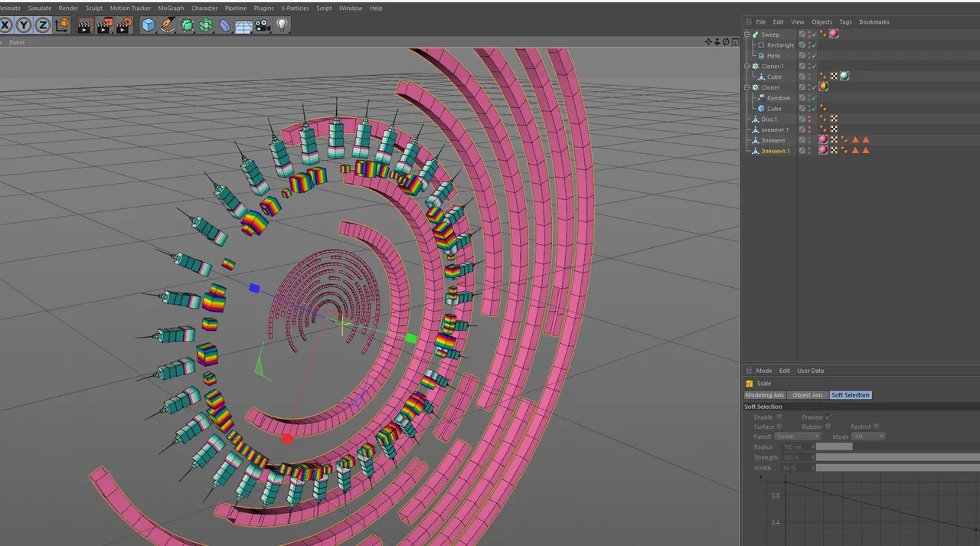Screen dimensions: 980x546
Task: Toggle the Restrict checkbox
Action: pos(876,427)
